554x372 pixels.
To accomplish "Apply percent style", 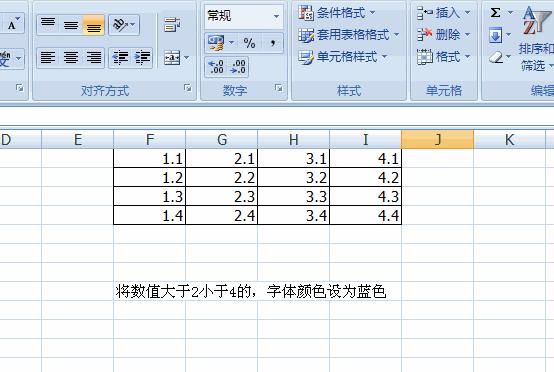I will coord(249,43).
